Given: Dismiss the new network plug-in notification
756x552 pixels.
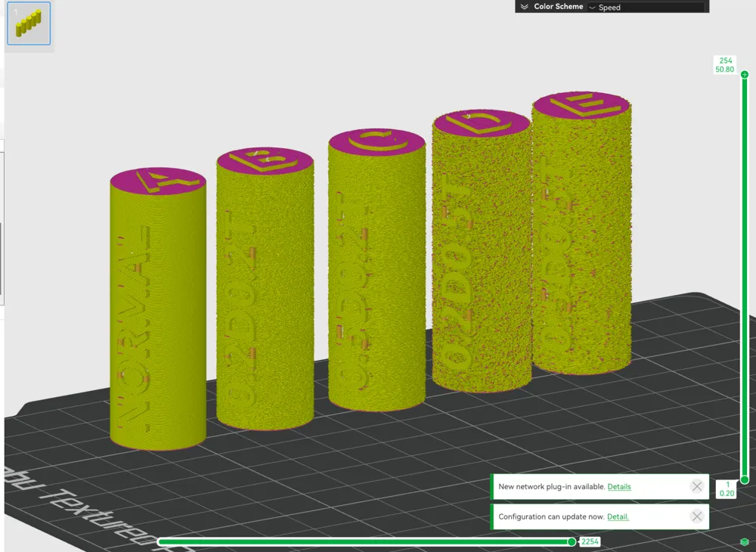Looking at the screenshot, I should [x=696, y=486].
